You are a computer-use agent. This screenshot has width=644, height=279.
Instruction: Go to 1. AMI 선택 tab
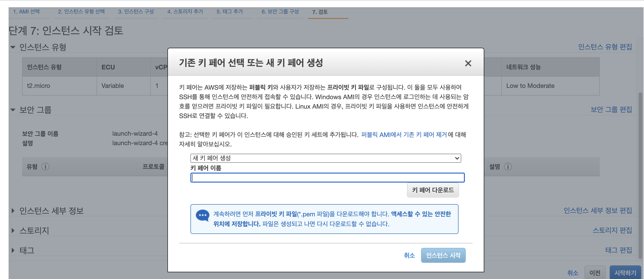click(26, 11)
